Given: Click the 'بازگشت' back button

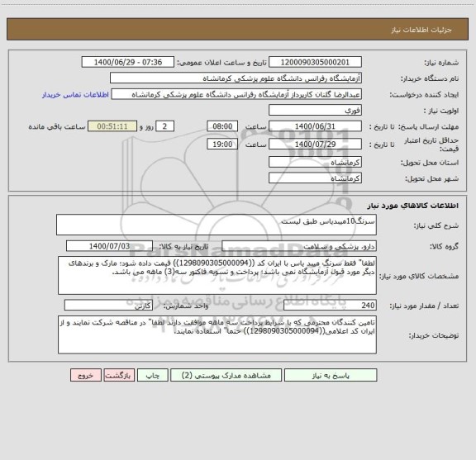Looking at the screenshot, I should (x=119, y=375).
